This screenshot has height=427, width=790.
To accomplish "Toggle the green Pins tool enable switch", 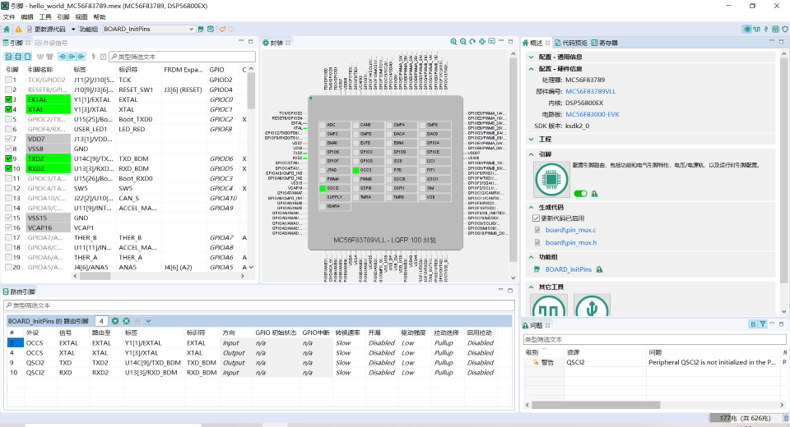I will pos(579,194).
